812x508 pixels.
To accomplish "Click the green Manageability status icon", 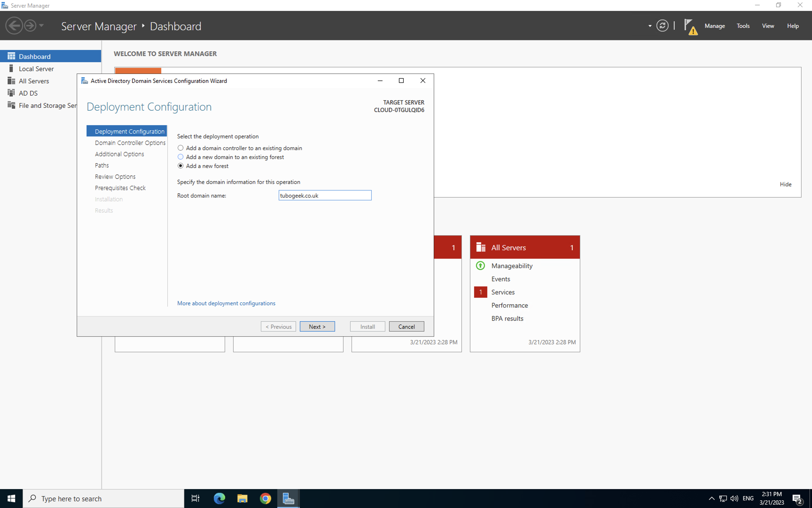I will tap(480, 266).
